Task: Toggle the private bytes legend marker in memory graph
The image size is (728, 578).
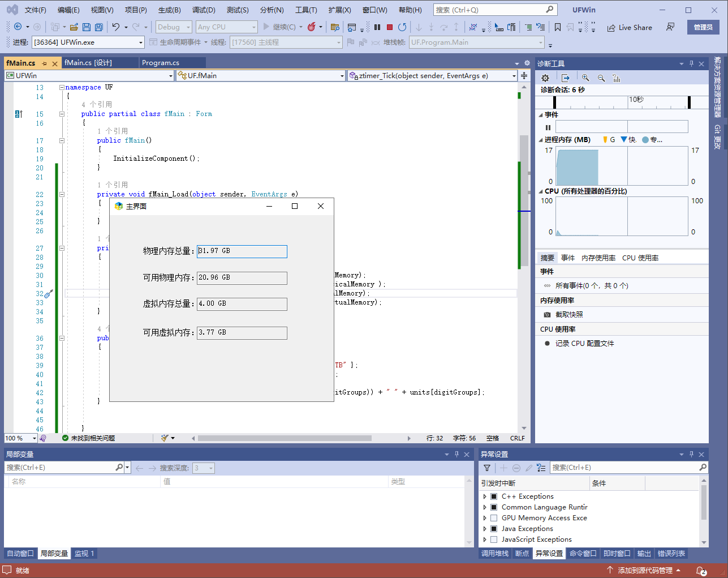Action: 645,139
